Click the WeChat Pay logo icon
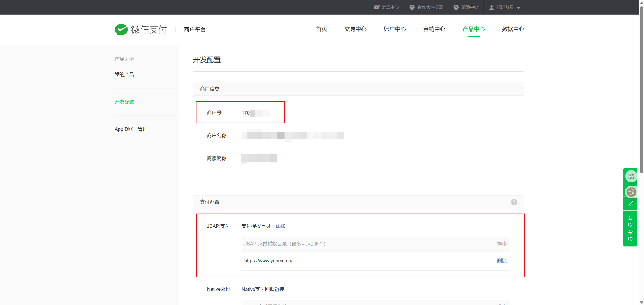This screenshot has width=644, height=305. coord(121,30)
